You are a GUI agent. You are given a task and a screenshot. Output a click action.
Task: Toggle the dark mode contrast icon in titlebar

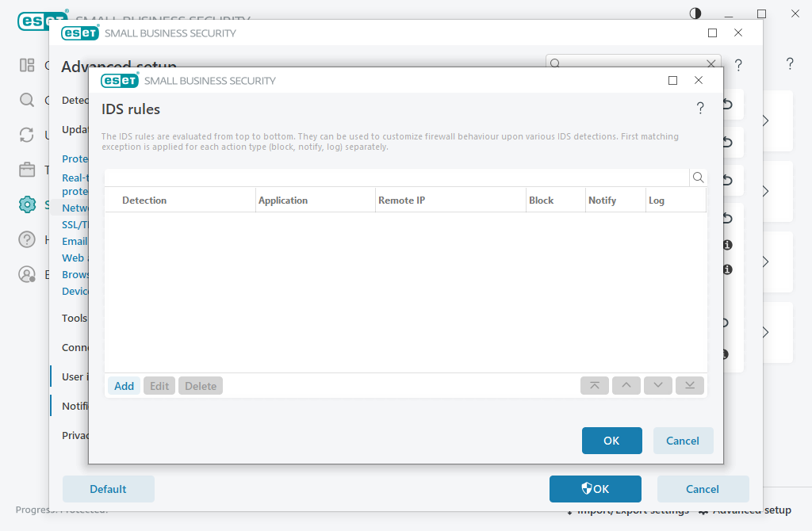coord(695,13)
